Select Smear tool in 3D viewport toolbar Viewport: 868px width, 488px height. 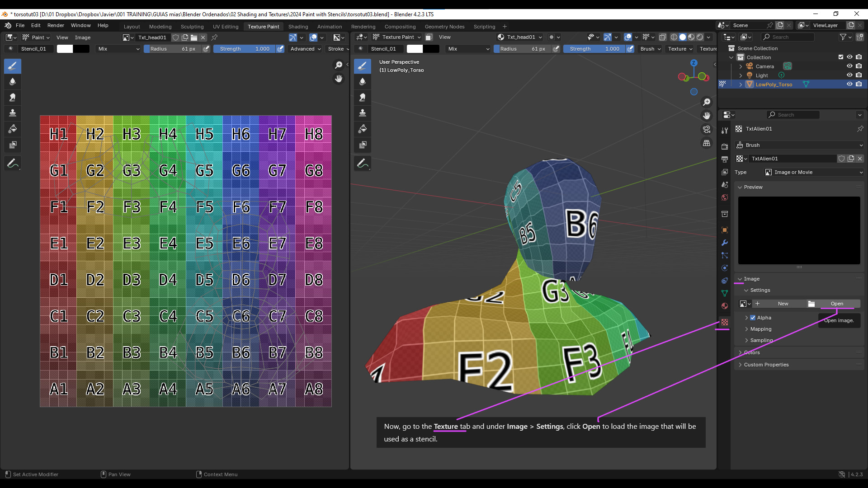pos(363,97)
